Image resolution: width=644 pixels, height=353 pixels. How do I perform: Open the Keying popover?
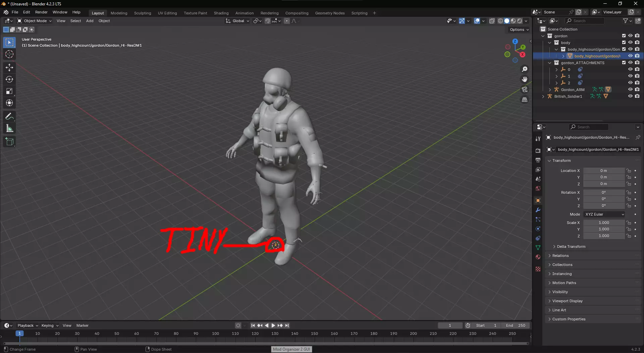click(x=50, y=325)
